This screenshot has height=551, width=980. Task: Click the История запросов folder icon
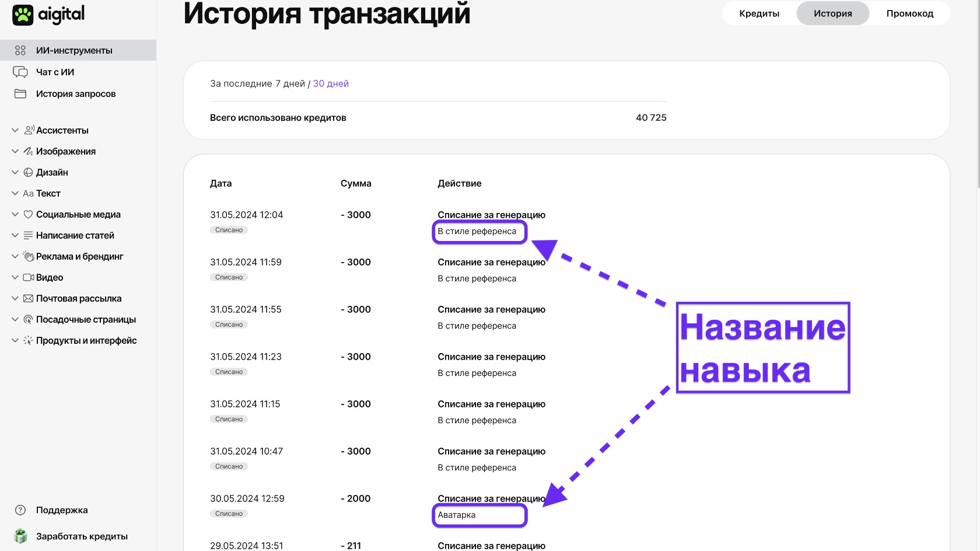(20, 93)
